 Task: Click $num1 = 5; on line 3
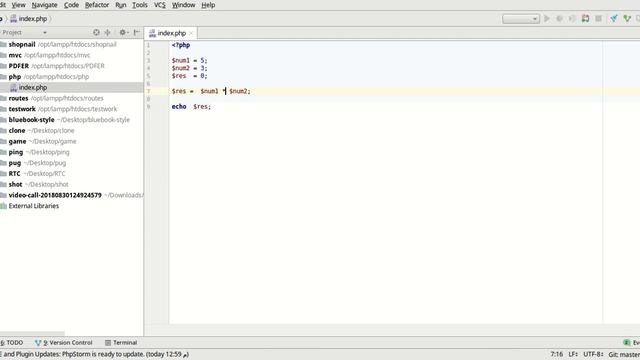[189, 60]
